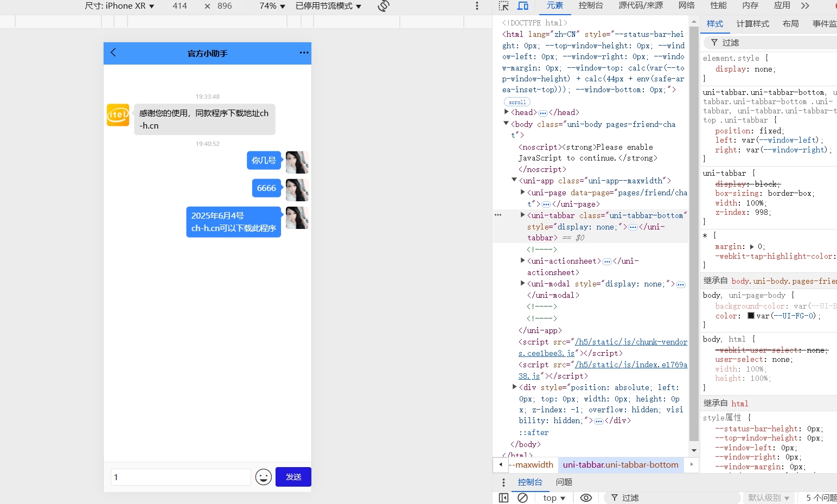Switch to the 控制台 top tab

[591, 5]
